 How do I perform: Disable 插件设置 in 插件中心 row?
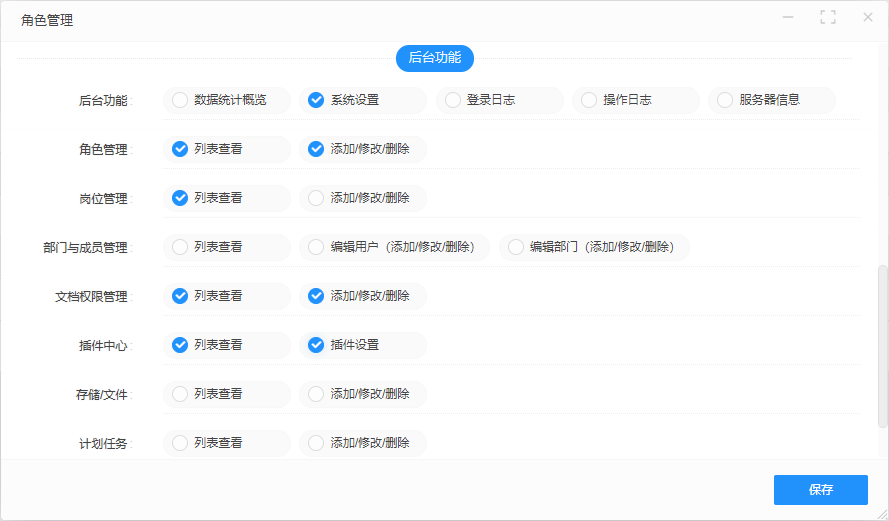click(x=316, y=345)
